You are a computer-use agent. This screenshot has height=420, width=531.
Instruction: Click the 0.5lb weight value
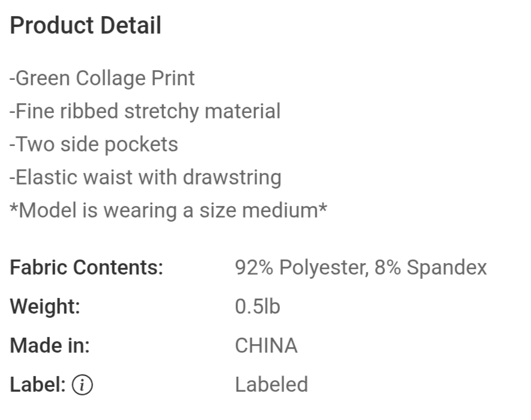[258, 306]
